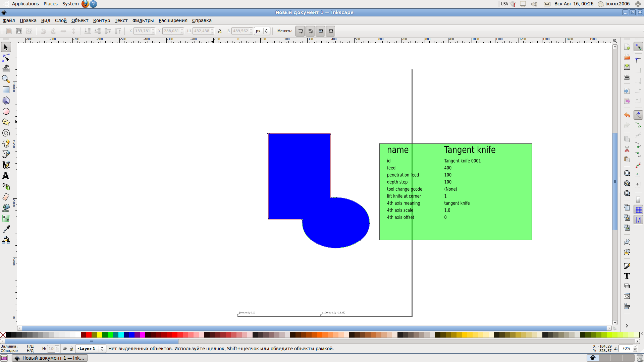
Task: Open the Расширения menu
Action: click(173, 20)
